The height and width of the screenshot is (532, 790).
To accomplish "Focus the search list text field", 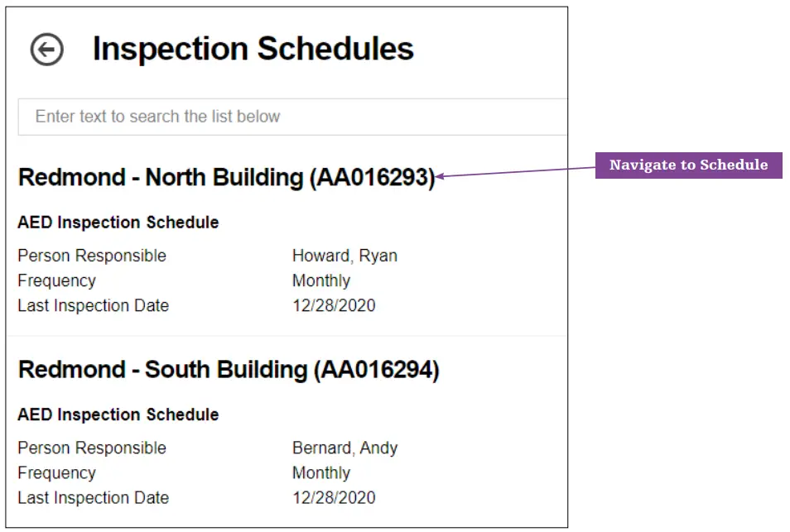I will click(290, 117).
